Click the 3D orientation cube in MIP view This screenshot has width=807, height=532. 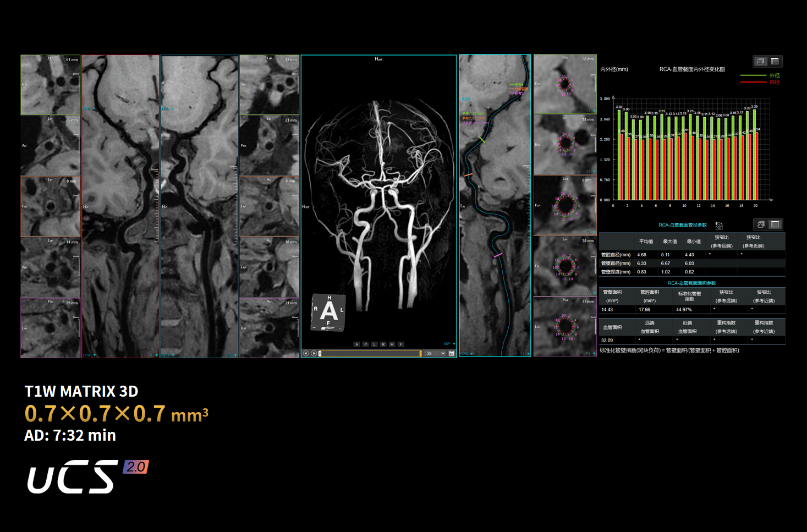(328, 312)
